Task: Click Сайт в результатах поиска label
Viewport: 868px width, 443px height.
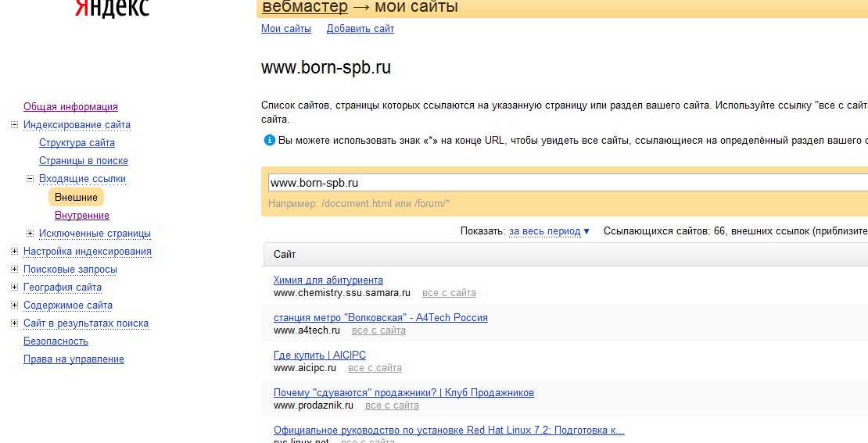Action: tap(86, 323)
